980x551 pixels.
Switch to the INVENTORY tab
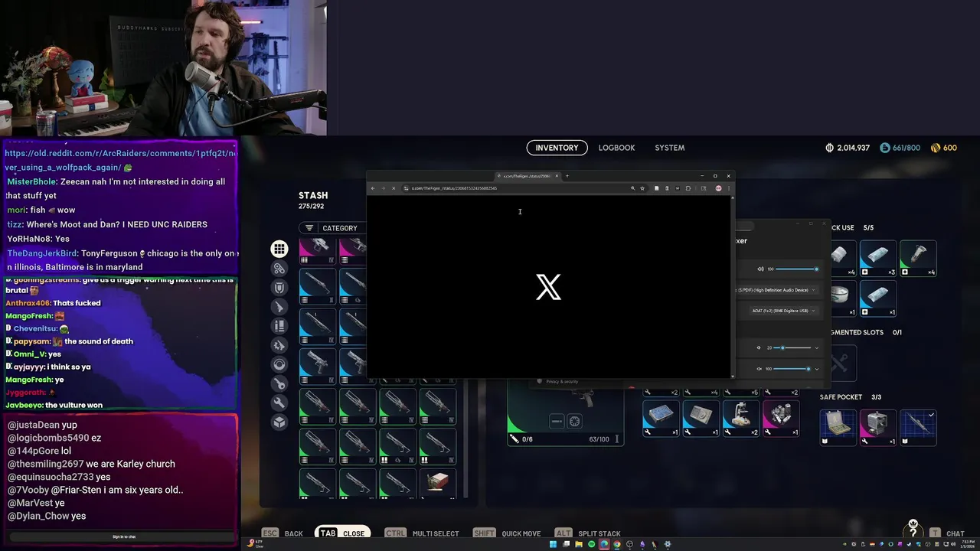click(557, 148)
